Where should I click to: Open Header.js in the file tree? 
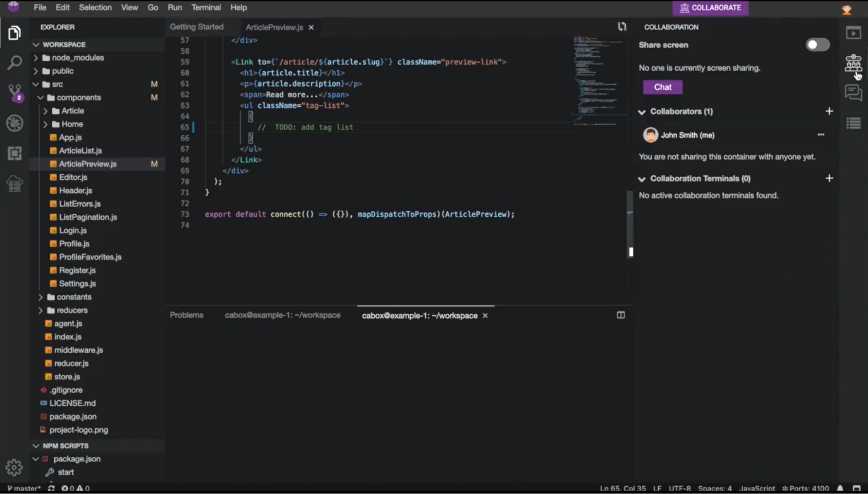76,191
